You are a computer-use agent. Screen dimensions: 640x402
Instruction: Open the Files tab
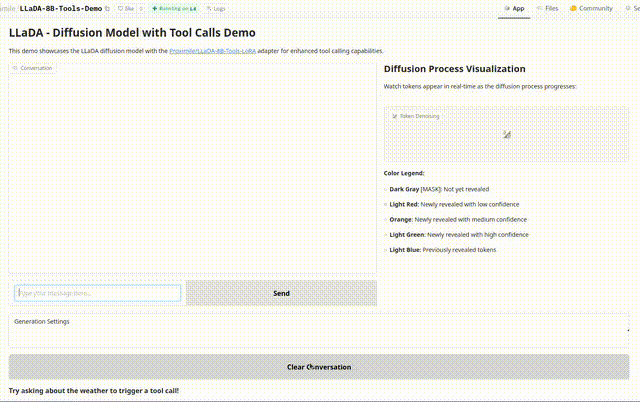tap(547, 8)
